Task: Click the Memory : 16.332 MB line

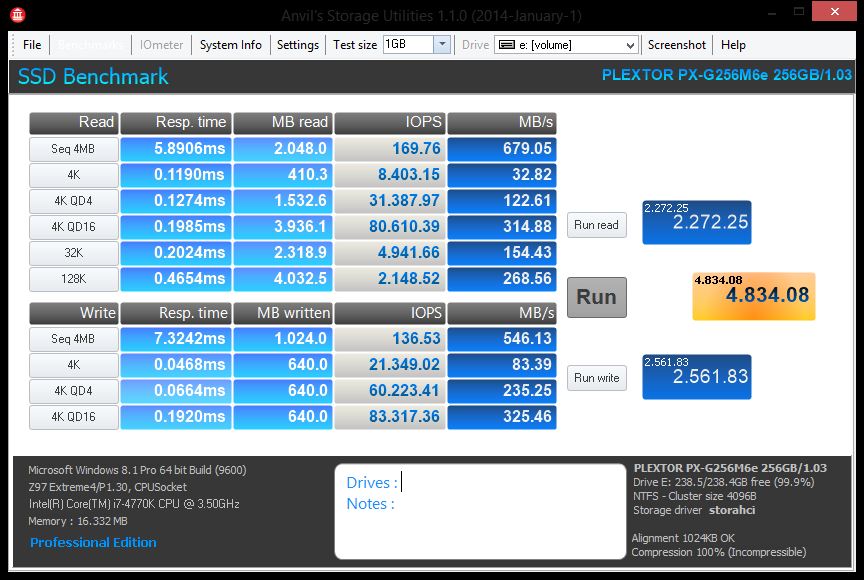Action: (x=78, y=521)
